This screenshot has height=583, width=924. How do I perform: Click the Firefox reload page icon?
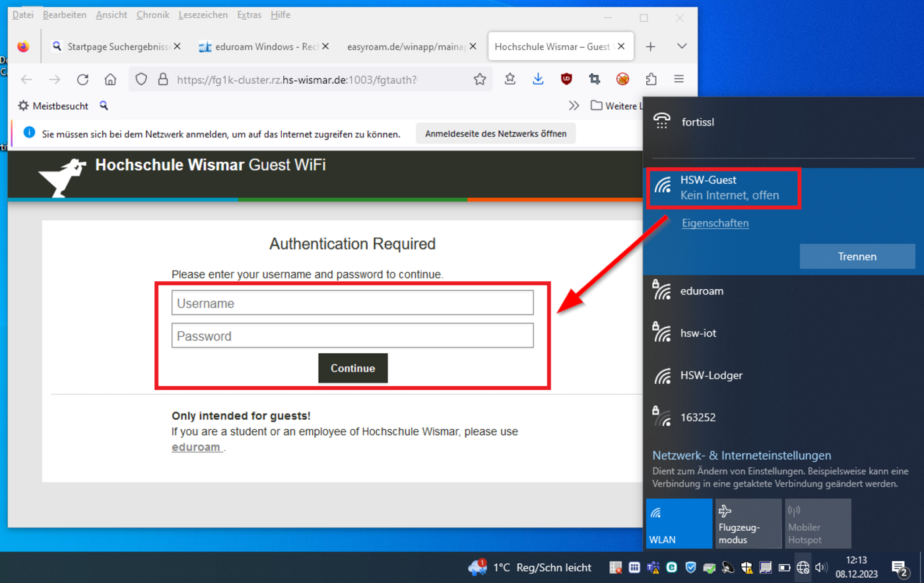82,79
